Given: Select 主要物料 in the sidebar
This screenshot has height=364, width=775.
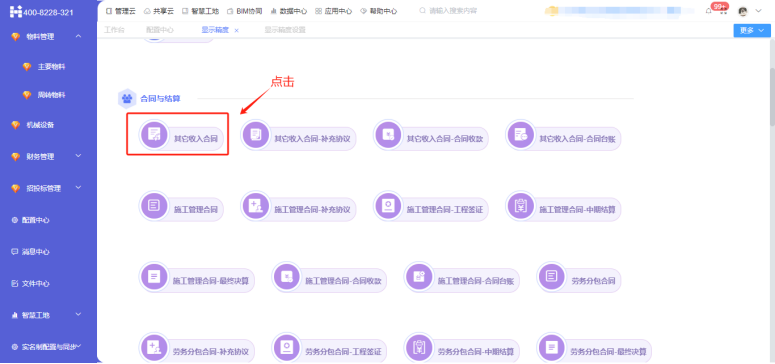Looking at the screenshot, I should (51, 67).
